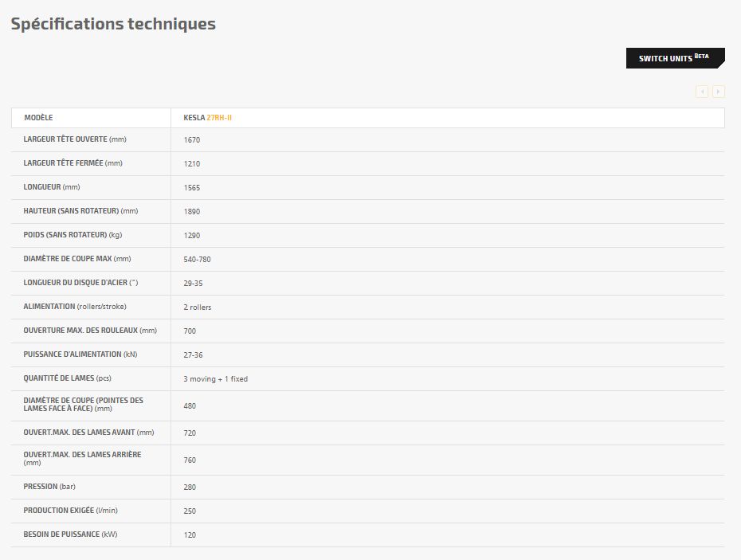This screenshot has width=741, height=560.
Task: Click the Poids (sans rotateur) label
Action: pyautogui.click(x=73, y=235)
